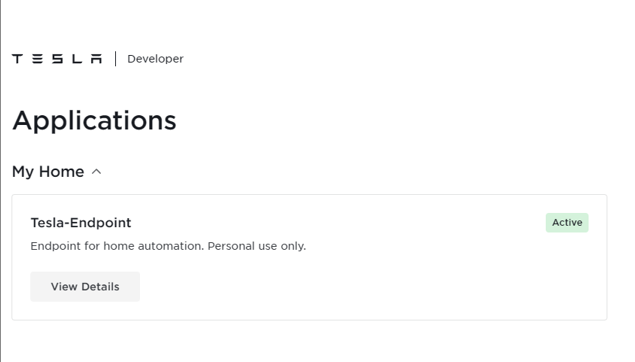
Task: Click the divider line beside Developer
Action: pyautogui.click(x=115, y=59)
